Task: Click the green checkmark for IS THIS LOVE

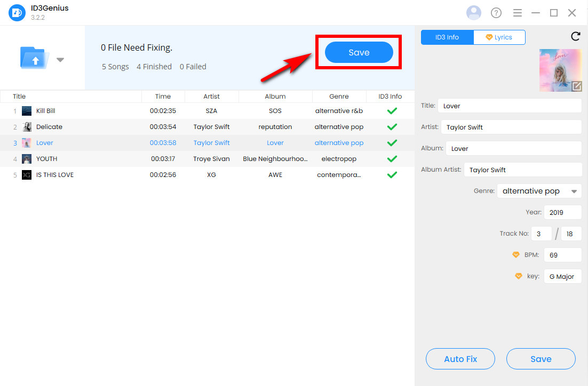Action: point(392,175)
